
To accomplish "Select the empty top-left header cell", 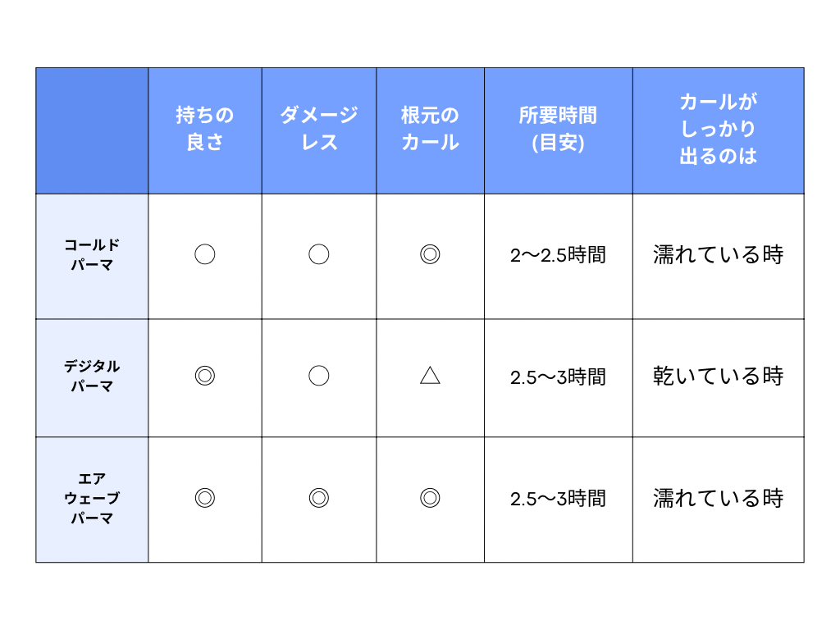I will pos(92,130).
